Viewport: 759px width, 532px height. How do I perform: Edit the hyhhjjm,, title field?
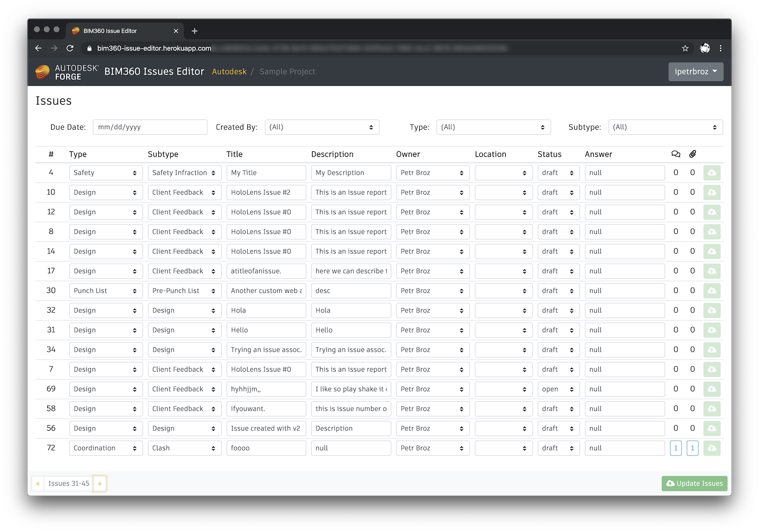click(x=266, y=389)
